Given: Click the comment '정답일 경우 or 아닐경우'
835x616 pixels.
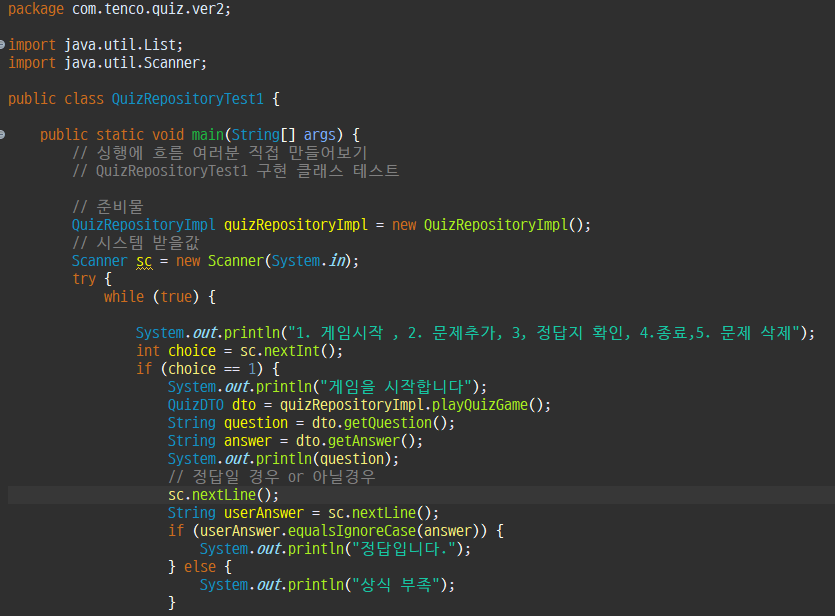Looking at the screenshot, I should coord(284,477).
